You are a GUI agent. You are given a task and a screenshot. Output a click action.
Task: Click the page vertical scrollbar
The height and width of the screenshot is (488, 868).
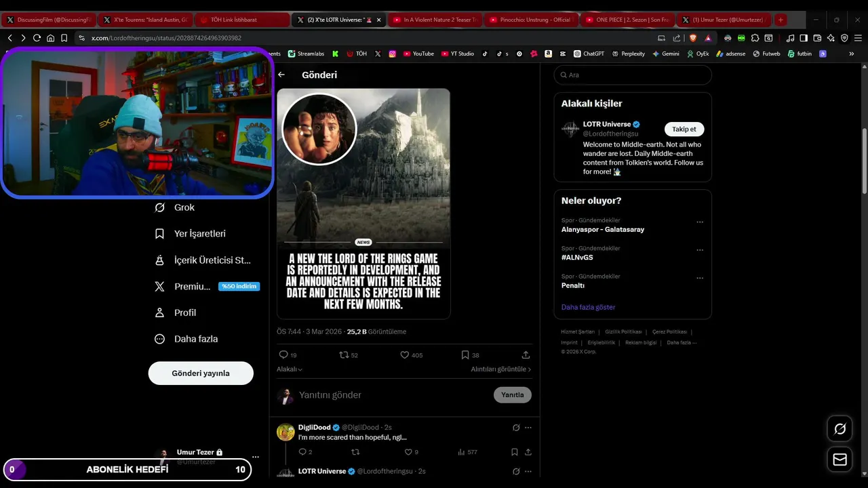pyautogui.click(x=863, y=163)
